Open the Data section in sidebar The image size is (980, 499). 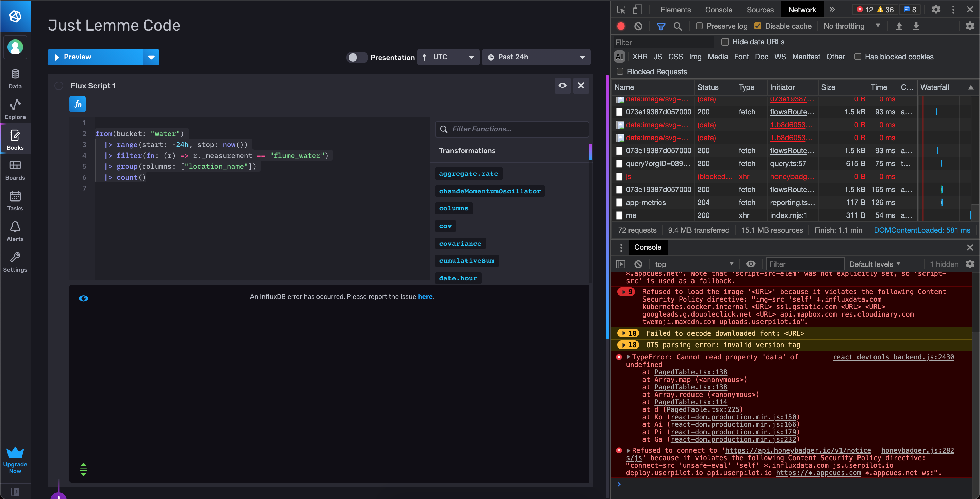point(15,79)
